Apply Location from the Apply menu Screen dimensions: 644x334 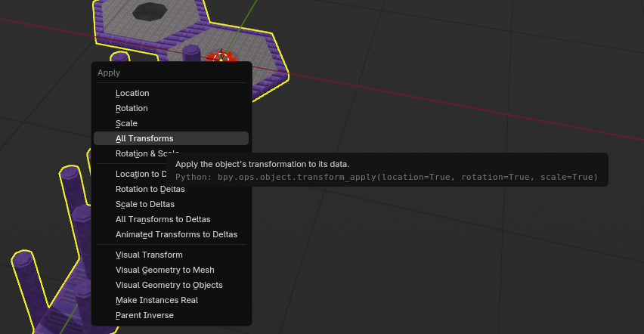(x=132, y=93)
